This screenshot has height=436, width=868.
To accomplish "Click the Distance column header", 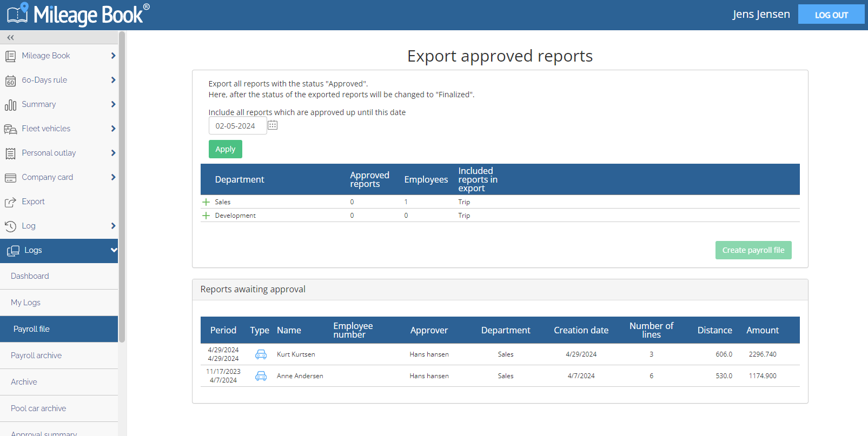I will coord(715,330).
